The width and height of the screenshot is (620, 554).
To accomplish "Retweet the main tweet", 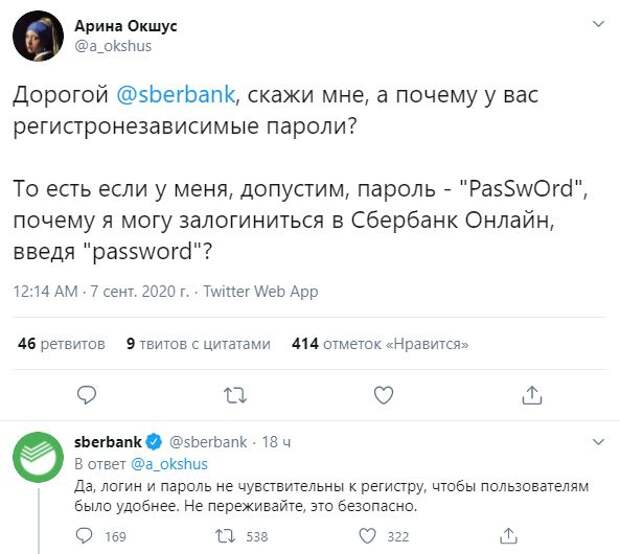I will click(x=236, y=396).
